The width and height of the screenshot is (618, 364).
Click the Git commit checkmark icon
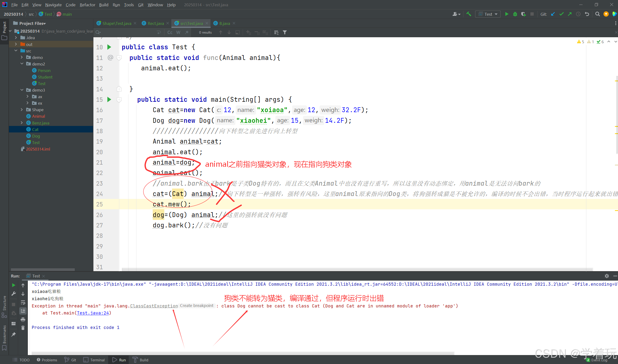[x=561, y=14]
